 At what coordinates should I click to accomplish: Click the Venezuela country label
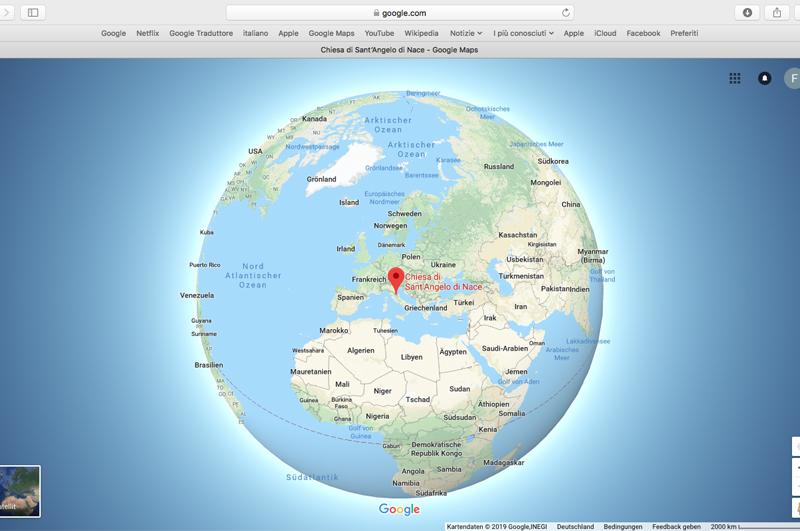[197, 295]
